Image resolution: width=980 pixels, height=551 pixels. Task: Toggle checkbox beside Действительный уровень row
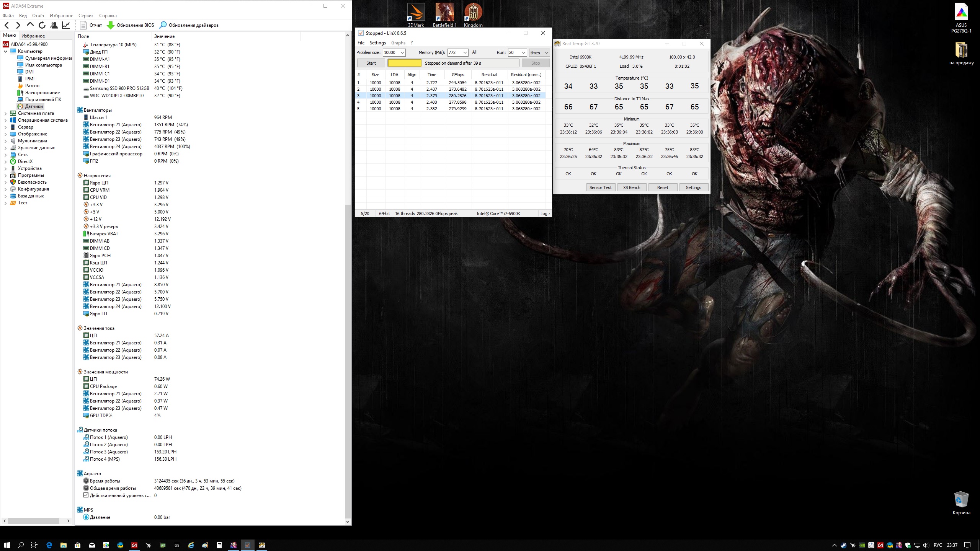tap(86, 495)
